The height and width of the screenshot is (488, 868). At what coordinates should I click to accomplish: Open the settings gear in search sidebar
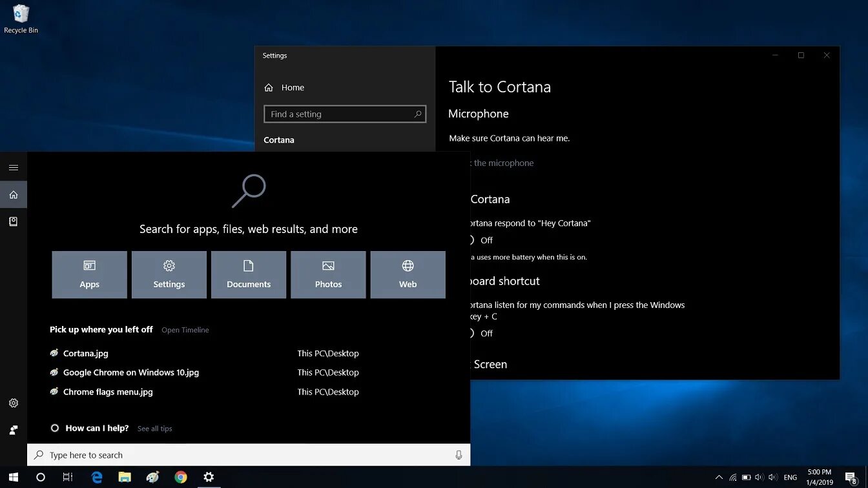point(13,403)
